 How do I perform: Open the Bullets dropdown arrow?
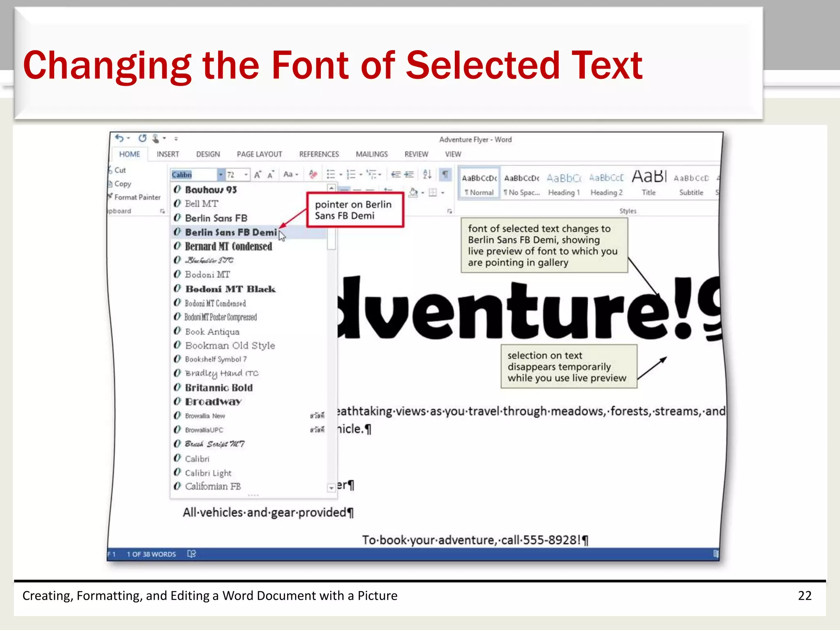(x=340, y=175)
